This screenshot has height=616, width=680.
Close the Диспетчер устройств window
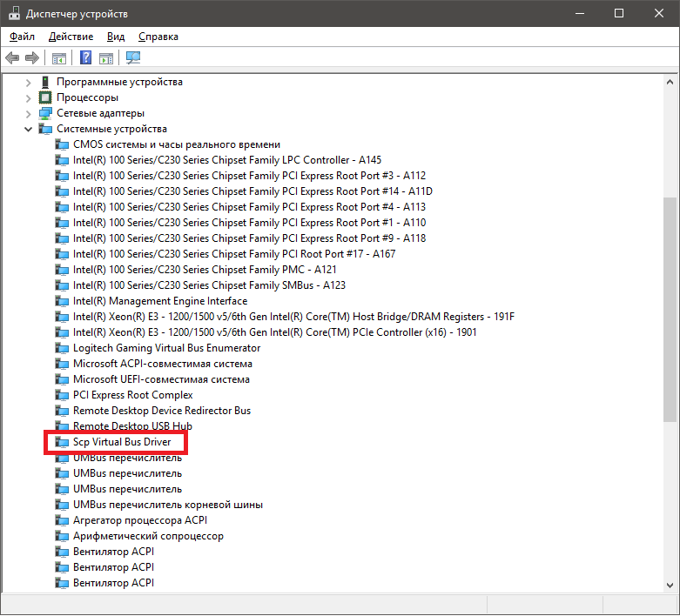[659, 13]
